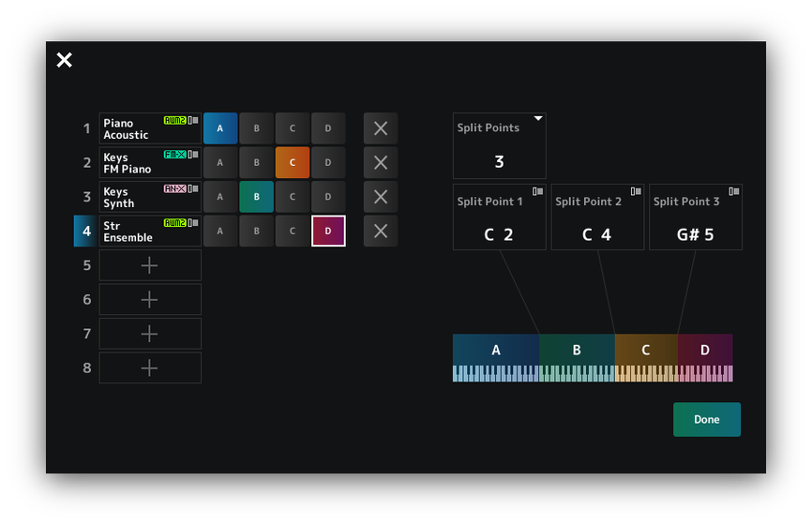Open the Split Points count dropdown
This screenshot has height=524, width=812.
(499, 145)
